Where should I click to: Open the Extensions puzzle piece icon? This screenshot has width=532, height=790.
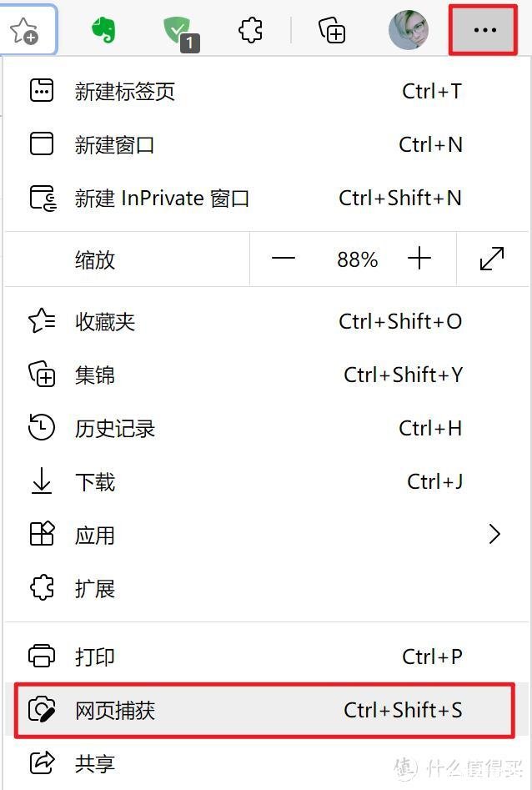pos(249,30)
